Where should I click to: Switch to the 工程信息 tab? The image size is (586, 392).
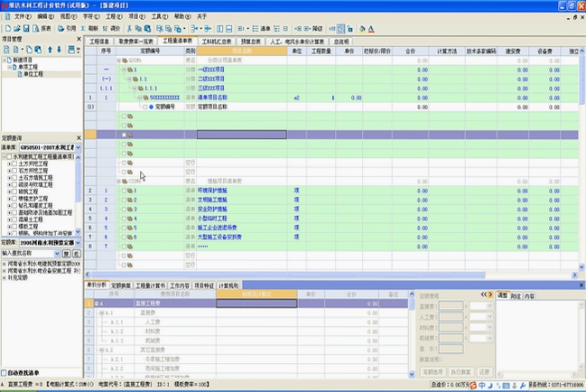99,42
